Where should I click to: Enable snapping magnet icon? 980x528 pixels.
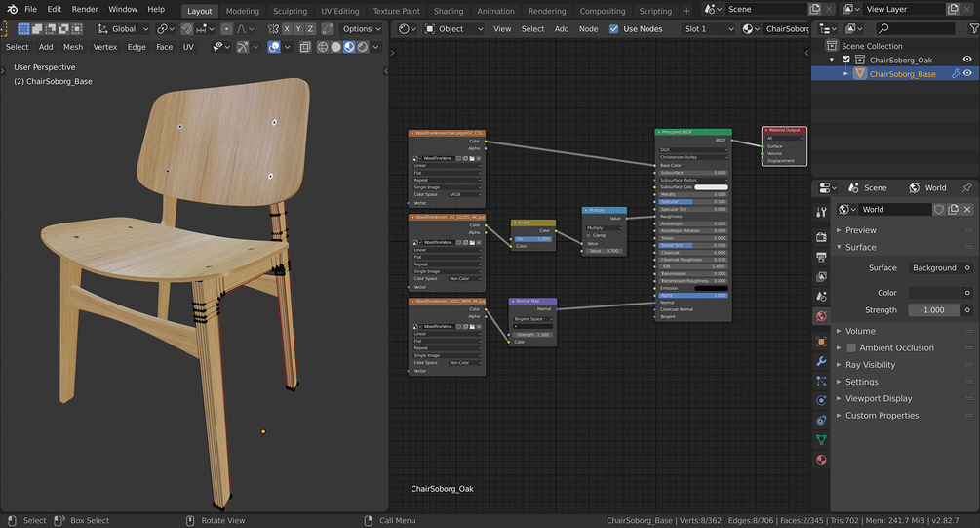187,29
